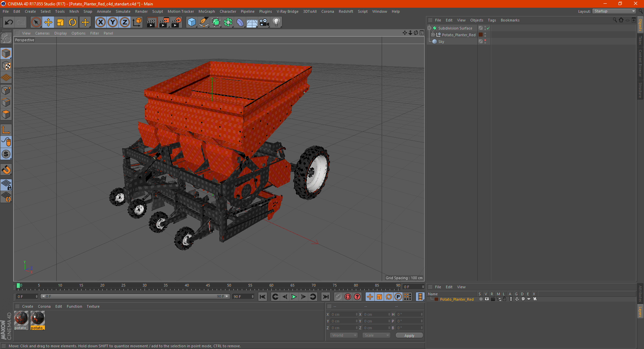This screenshot has height=349, width=644.
Task: Open material manager Texture menu
Action: tap(93, 306)
